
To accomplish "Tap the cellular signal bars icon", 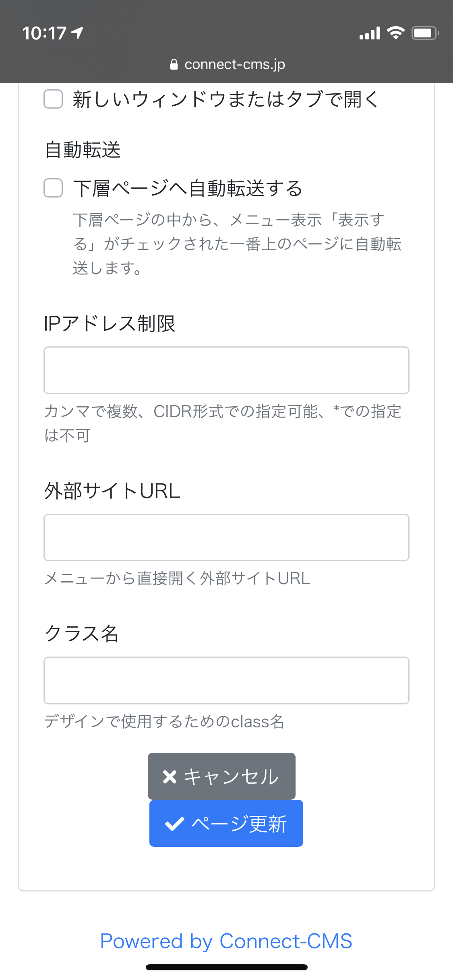I will [x=370, y=34].
